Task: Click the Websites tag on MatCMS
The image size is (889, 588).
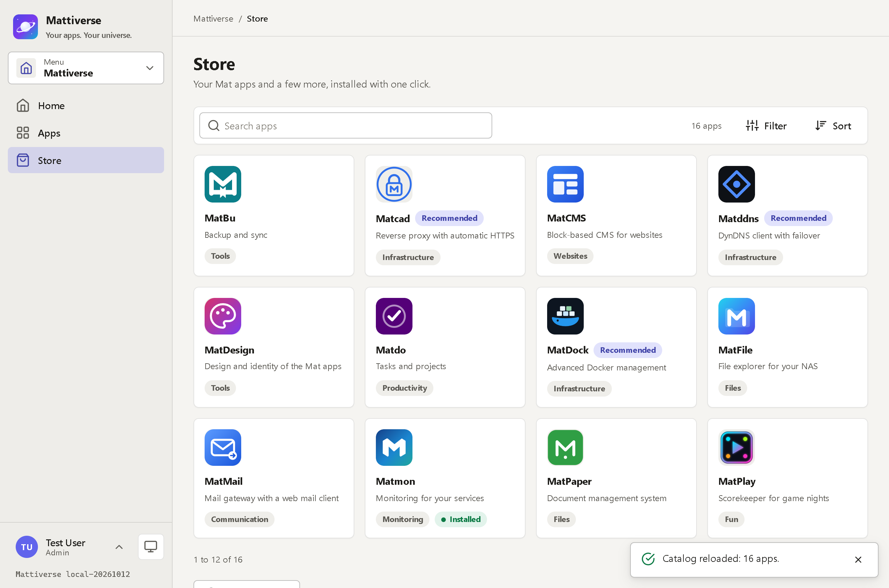Action: [x=570, y=256]
